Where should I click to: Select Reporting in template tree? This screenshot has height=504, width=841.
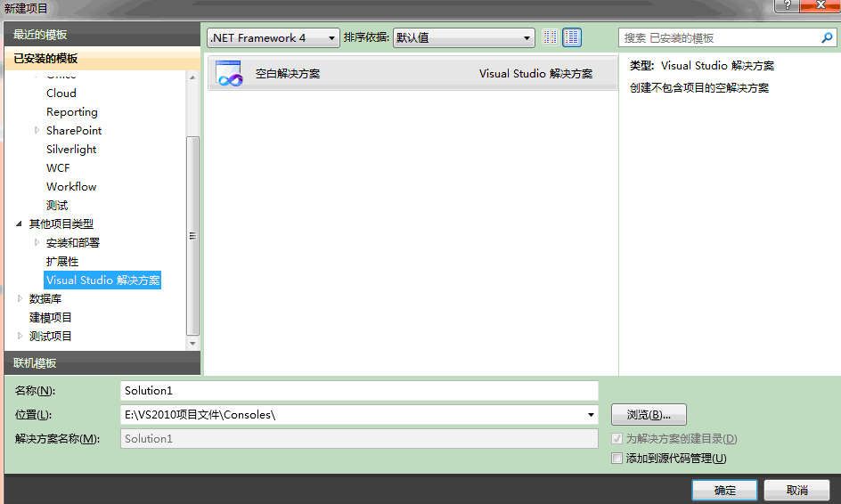tap(72, 112)
